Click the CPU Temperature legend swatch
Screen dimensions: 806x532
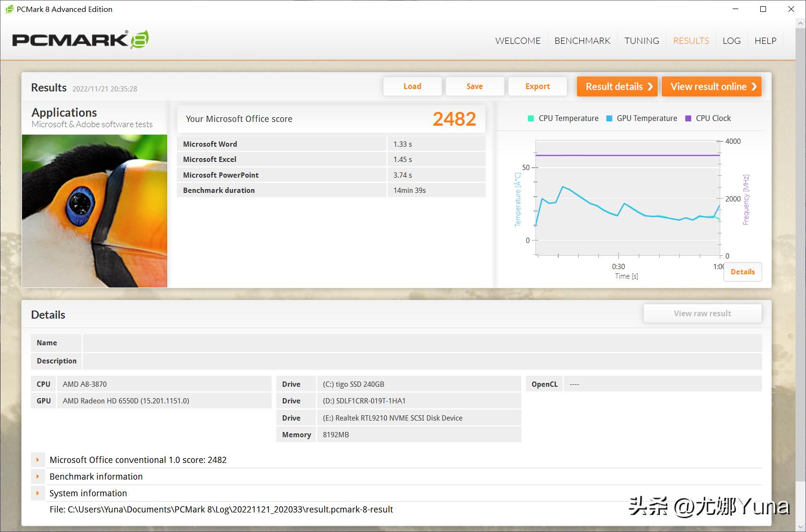click(531, 119)
